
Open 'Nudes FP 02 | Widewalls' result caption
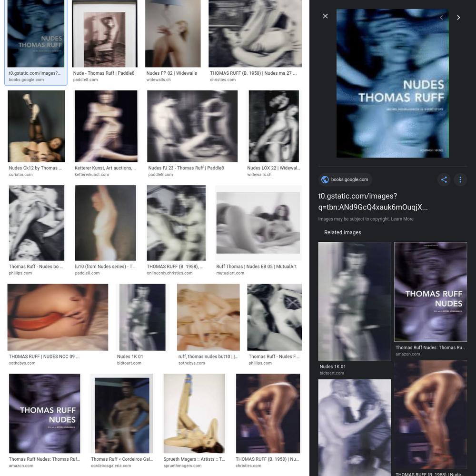pos(171,73)
